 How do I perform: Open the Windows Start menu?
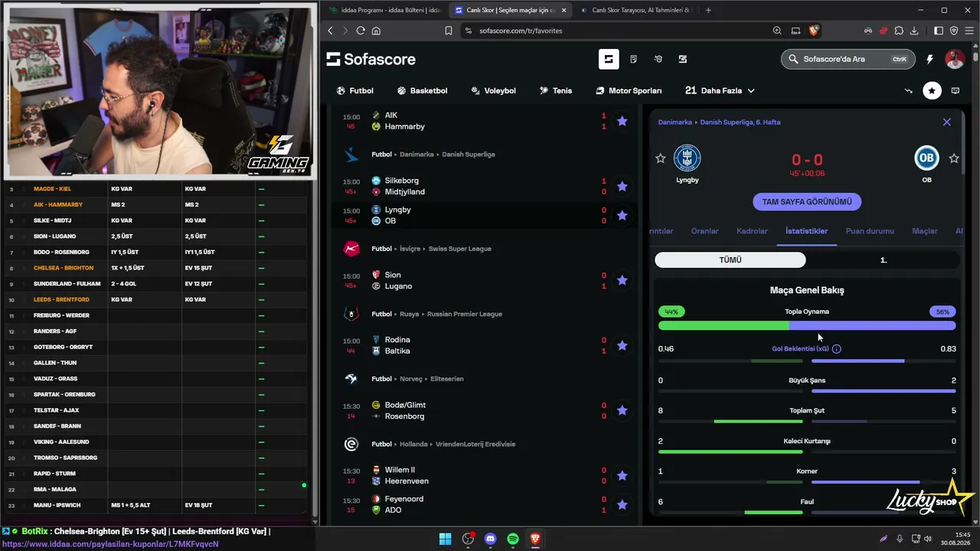[x=445, y=539]
